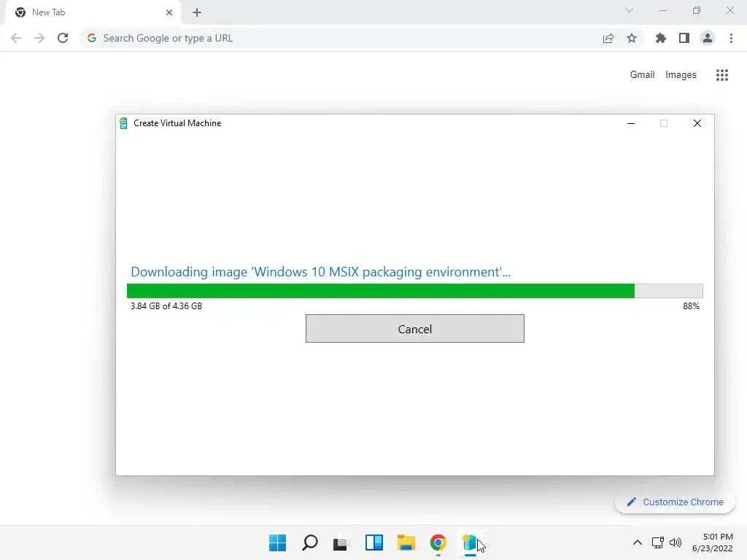Reload the current Chrome page
Viewport: 747px width, 560px height.
coord(63,38)
